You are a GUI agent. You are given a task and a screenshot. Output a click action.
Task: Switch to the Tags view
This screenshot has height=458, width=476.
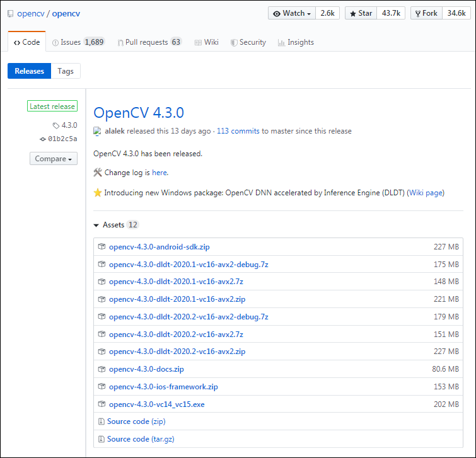click(66, 71)
